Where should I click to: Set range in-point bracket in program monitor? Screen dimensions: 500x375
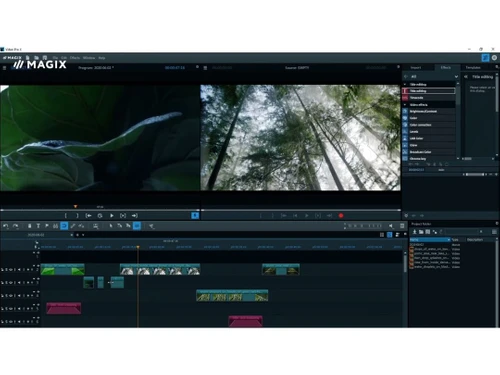pyautogui.click(x=66, y=216)
